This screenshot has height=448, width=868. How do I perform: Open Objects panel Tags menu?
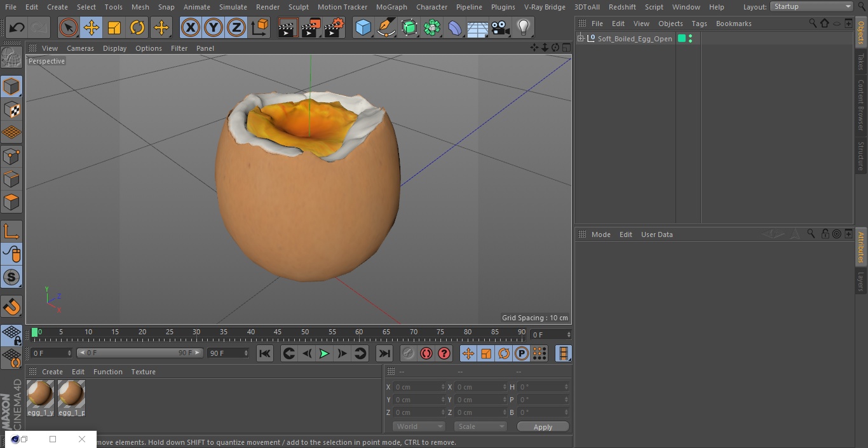tap(699, 24)
